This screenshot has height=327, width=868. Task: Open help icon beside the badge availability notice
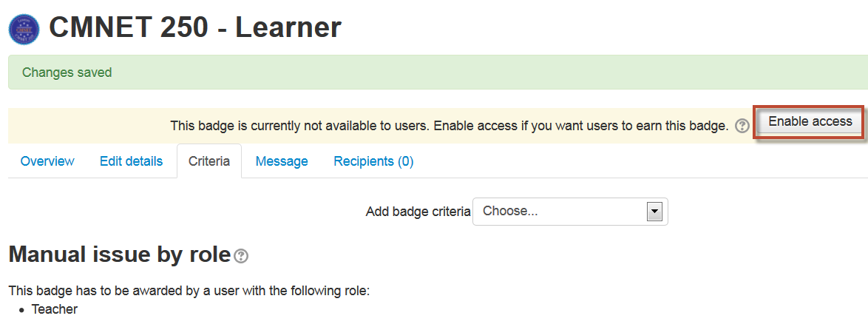(x=742, y=127)
